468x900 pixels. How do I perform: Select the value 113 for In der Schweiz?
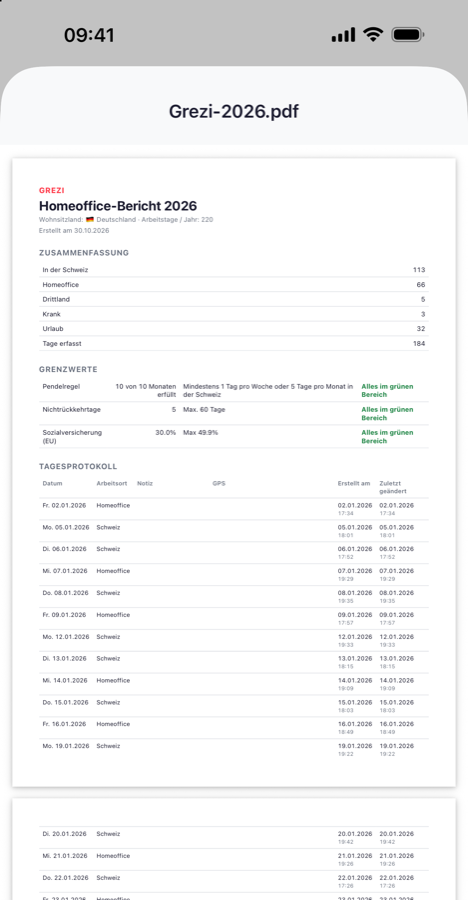419,270
